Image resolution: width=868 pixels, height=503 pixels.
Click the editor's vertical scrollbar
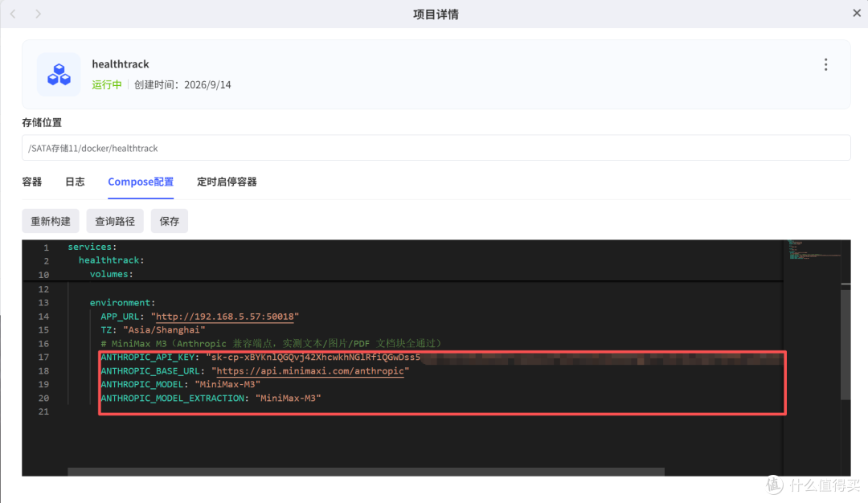845,343
